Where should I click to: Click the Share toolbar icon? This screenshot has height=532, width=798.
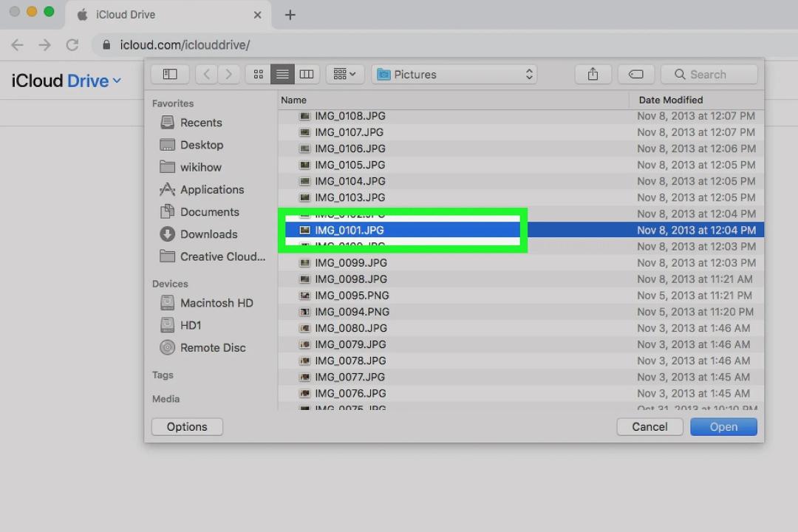(x=593, y=75)
